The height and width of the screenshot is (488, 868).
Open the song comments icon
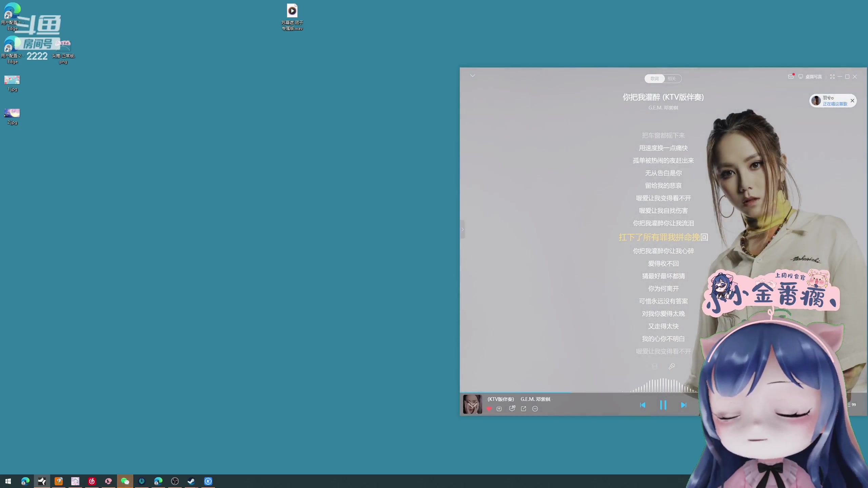[x=512, y=409]
